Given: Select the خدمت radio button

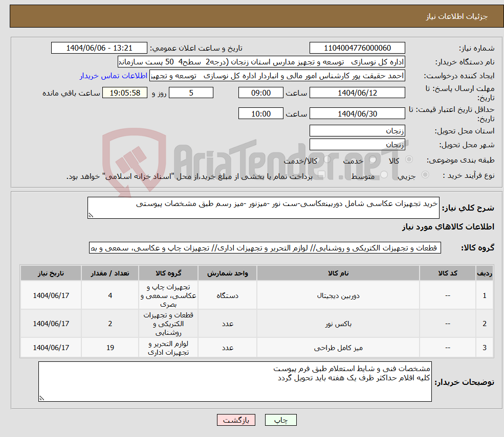Looking at the screenshot, I should point(372,160).
